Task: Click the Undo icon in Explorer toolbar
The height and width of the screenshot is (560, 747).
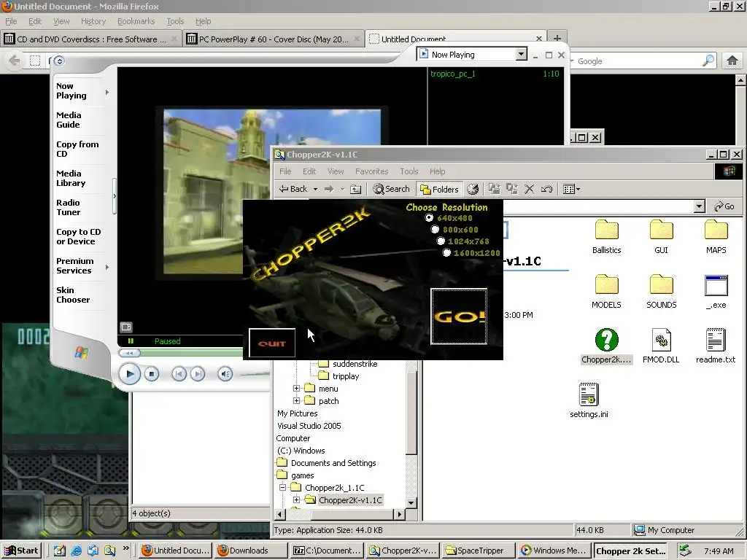Action: tap(546, 189)
